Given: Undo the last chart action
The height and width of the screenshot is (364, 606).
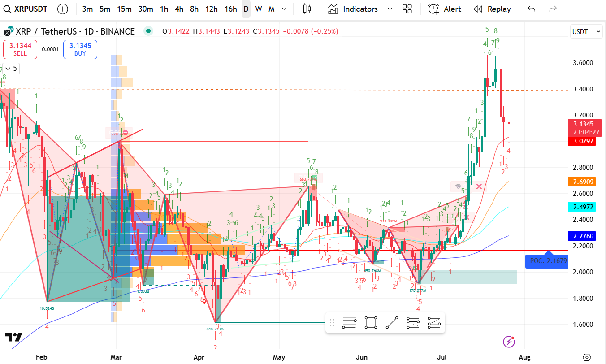Looking at the screenshot, I should 532,9.
